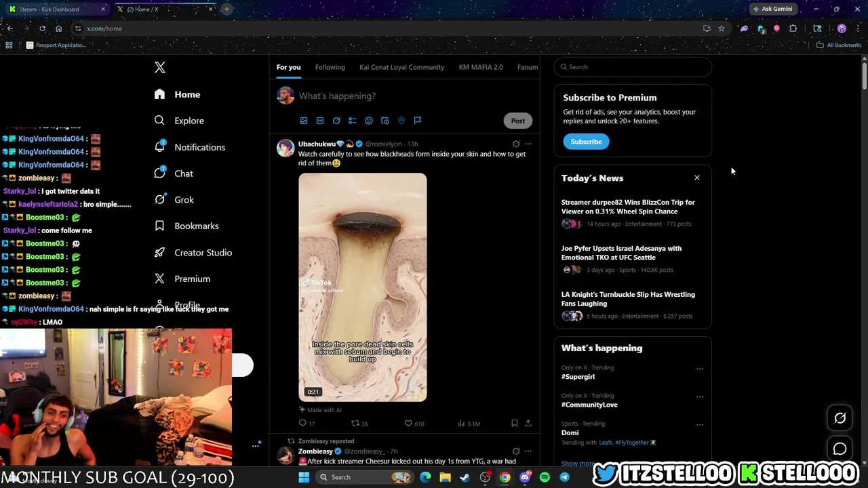868x488 pixels.
Task: Switch to the KM MAFIA 2.0 tab
Action: (481, 67)
